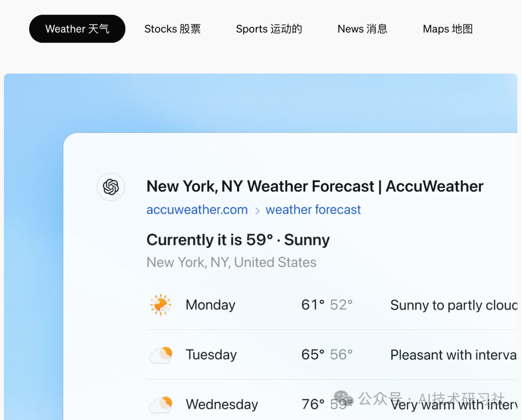Image resolution: width=522 pixels, height=420 pixels.
Task: Go to the News 消息 tab
Action: coord(362,29)
